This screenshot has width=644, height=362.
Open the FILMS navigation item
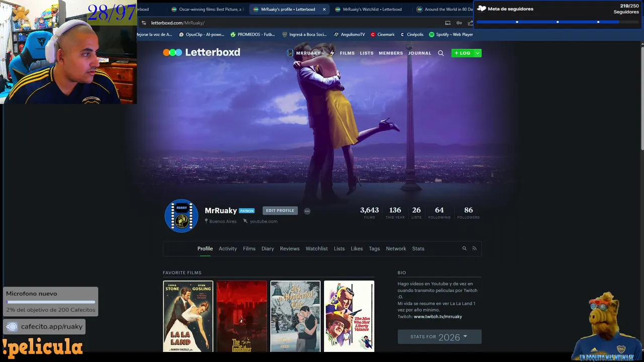tap(347, 53)
